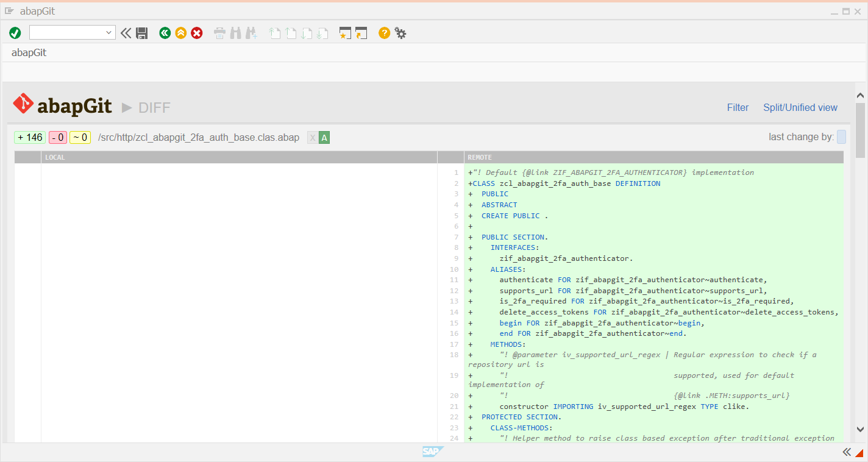Click the Find Next binoculars-plus icon
Image resolution: width=868 pixels, height=462 pixels.
[251, 33]
